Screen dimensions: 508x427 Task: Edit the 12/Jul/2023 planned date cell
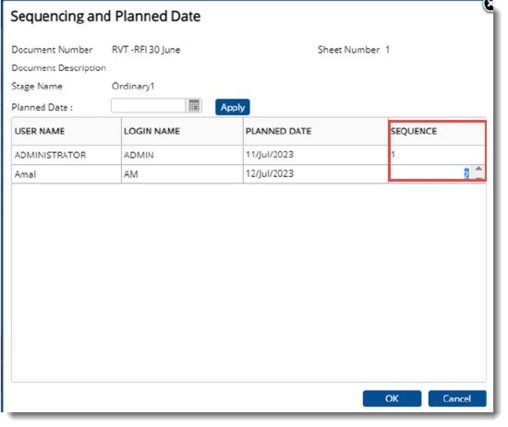point(316,174)
